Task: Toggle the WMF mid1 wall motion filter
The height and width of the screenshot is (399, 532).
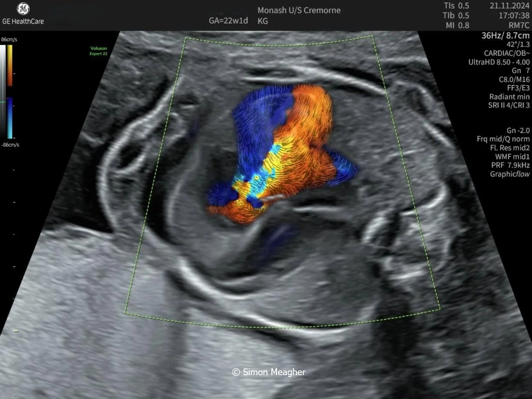Action: (x=513, y=156)
